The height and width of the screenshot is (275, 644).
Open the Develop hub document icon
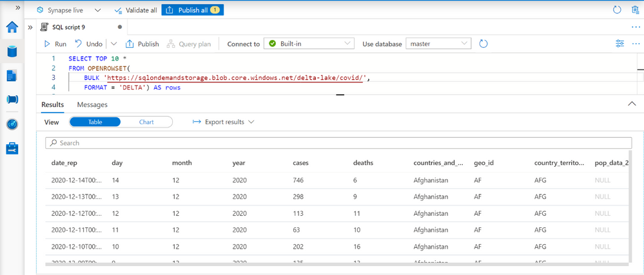click(x=12, y=75)
